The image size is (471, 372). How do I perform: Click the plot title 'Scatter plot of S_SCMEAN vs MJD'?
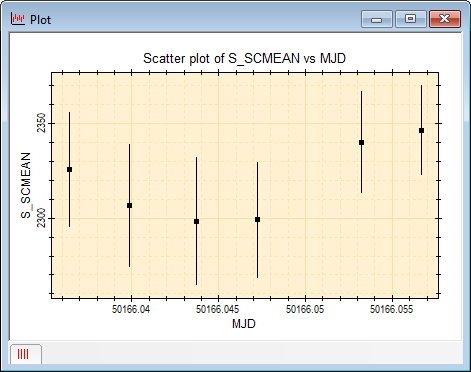pos(244,59)
